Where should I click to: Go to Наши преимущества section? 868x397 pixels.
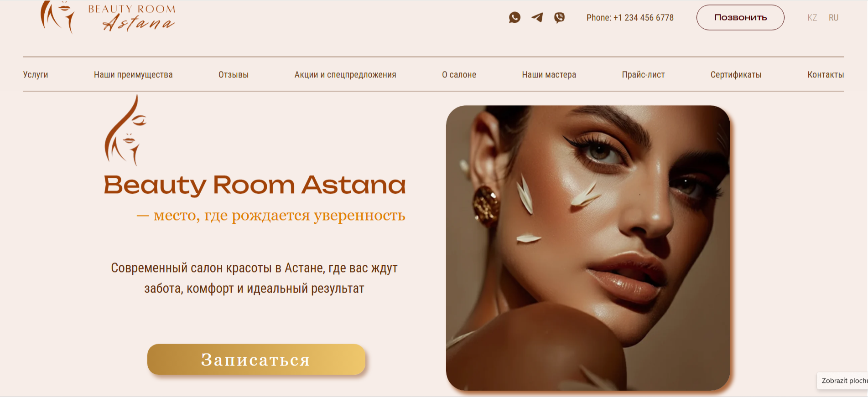133,75
